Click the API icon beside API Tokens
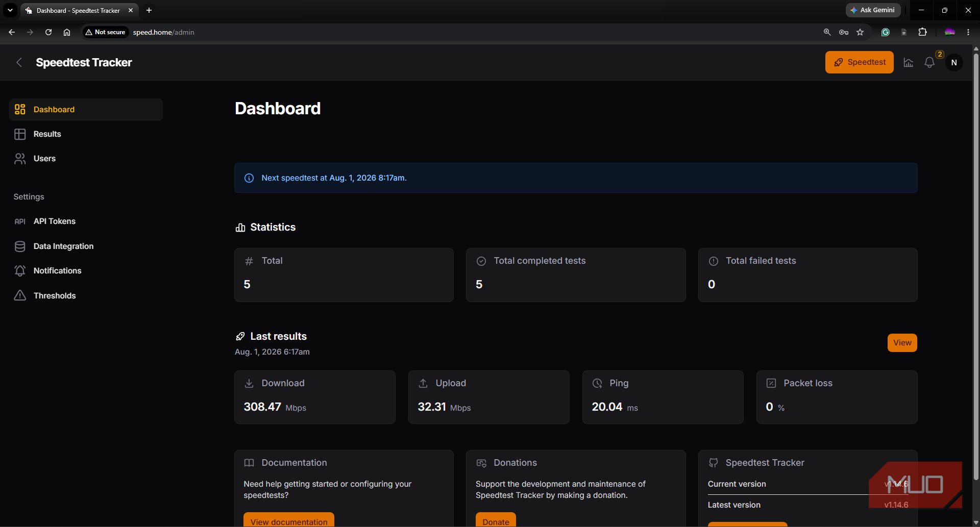This screenshot has width=980, height=527. 20,221
